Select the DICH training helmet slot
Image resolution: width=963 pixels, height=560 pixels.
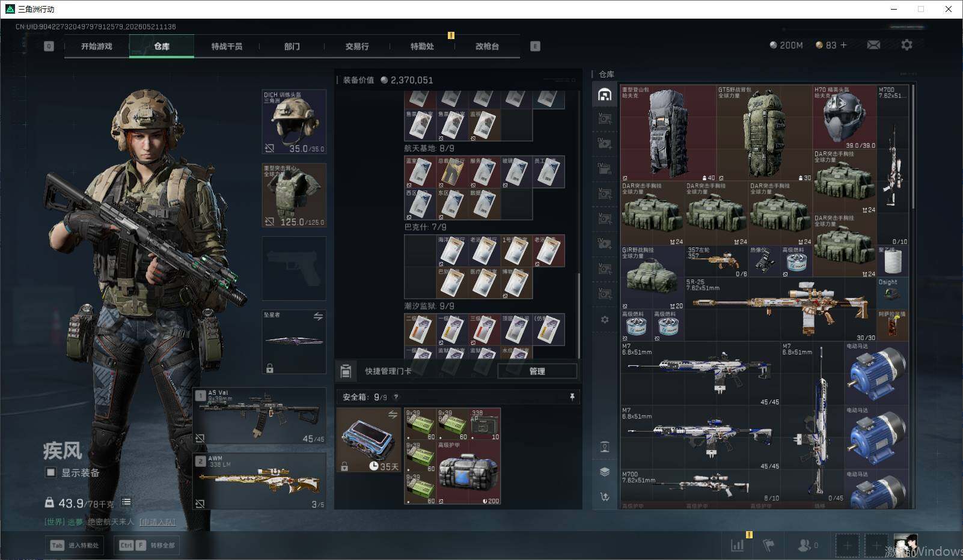294,122
